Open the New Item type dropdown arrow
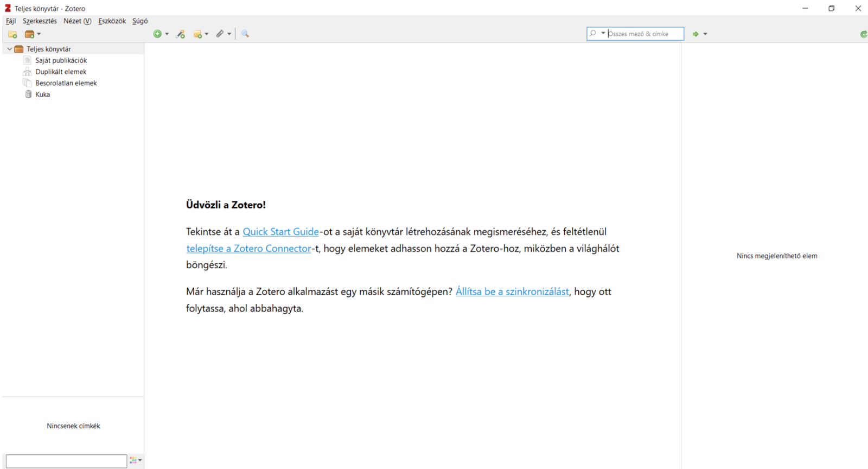 [x=167, y=34]
